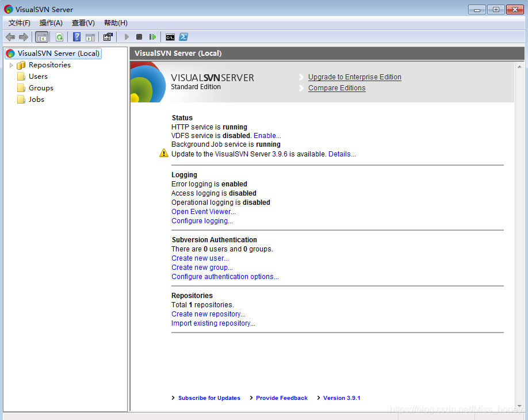Open the PowerShell toolbar icon
Image resolution: width=528 pixels, height=420 pixels.
click(183, 37)
